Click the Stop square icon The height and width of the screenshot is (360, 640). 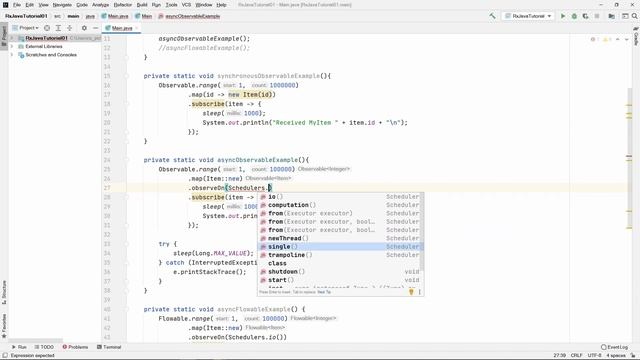pyautogui.click(x=597, y=16)
